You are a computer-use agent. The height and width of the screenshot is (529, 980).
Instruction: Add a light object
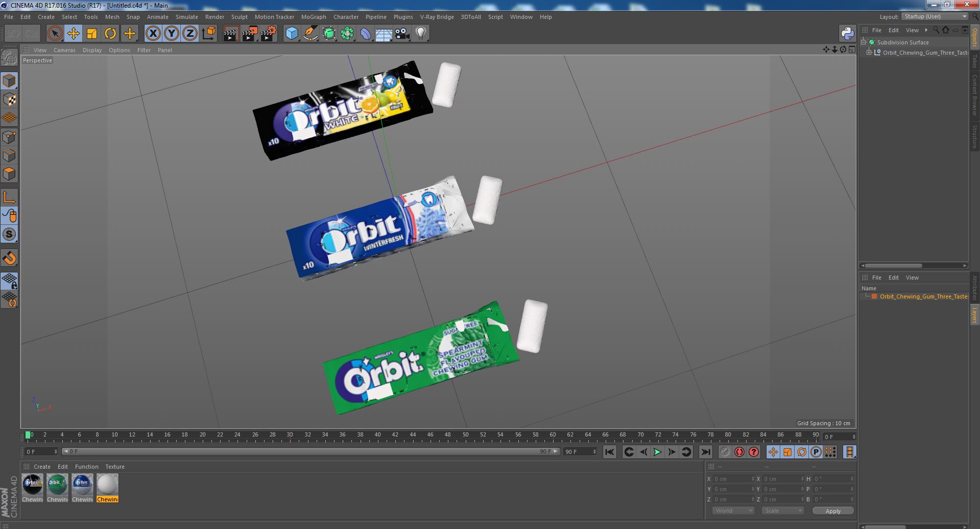(x=421, y=34)
